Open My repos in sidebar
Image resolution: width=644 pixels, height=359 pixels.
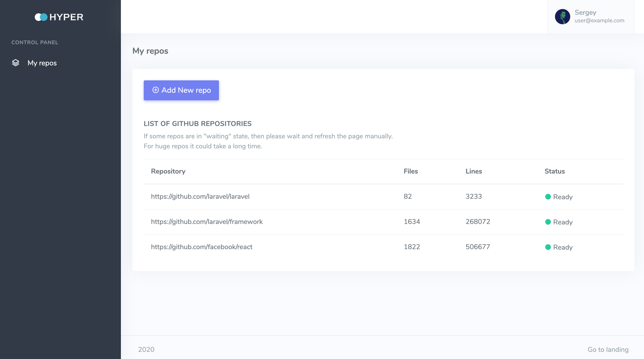pos(42,63)
